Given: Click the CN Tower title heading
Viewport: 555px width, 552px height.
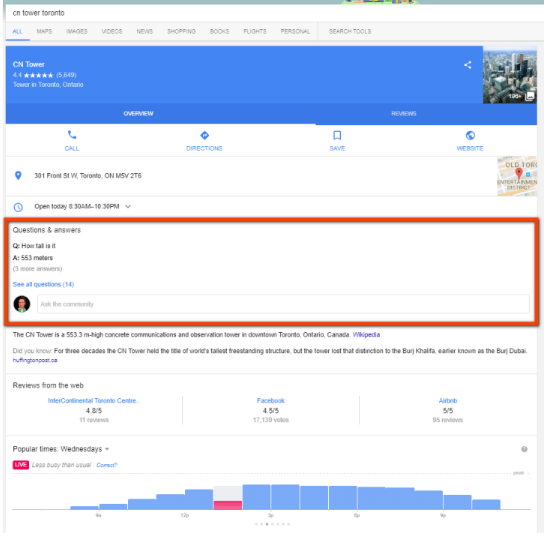Looking at the screenshot, I should [29, 64].
